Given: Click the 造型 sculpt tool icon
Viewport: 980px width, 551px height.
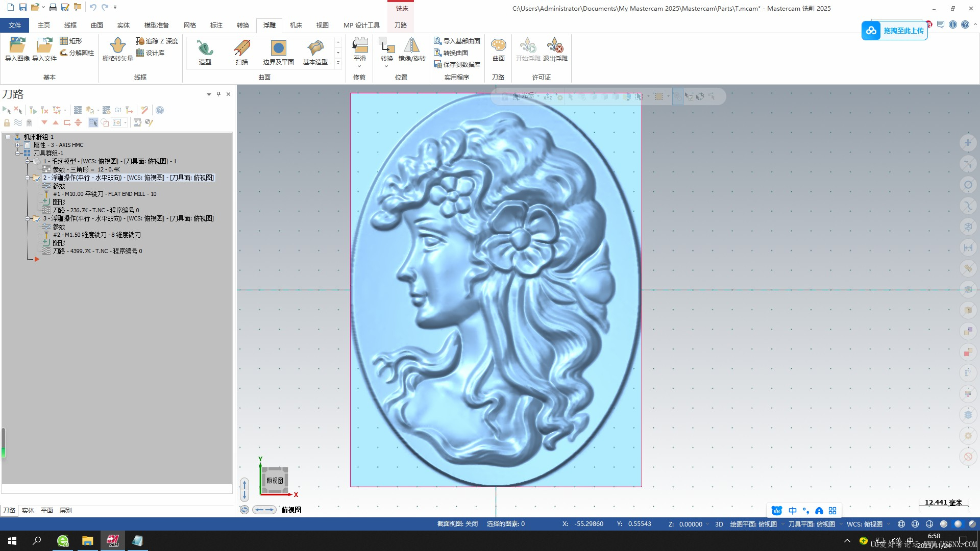Looking at the screenshot, I should coord(205,48).
